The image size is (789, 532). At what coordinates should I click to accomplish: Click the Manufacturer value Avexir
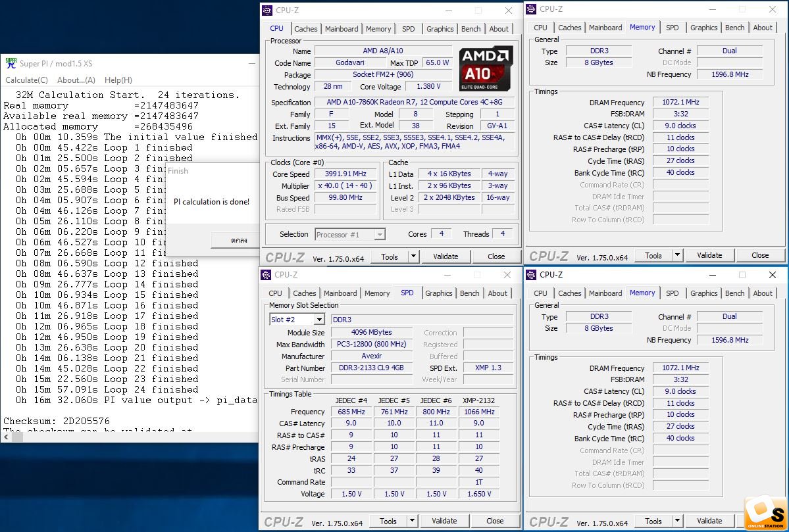pos(371,356)
